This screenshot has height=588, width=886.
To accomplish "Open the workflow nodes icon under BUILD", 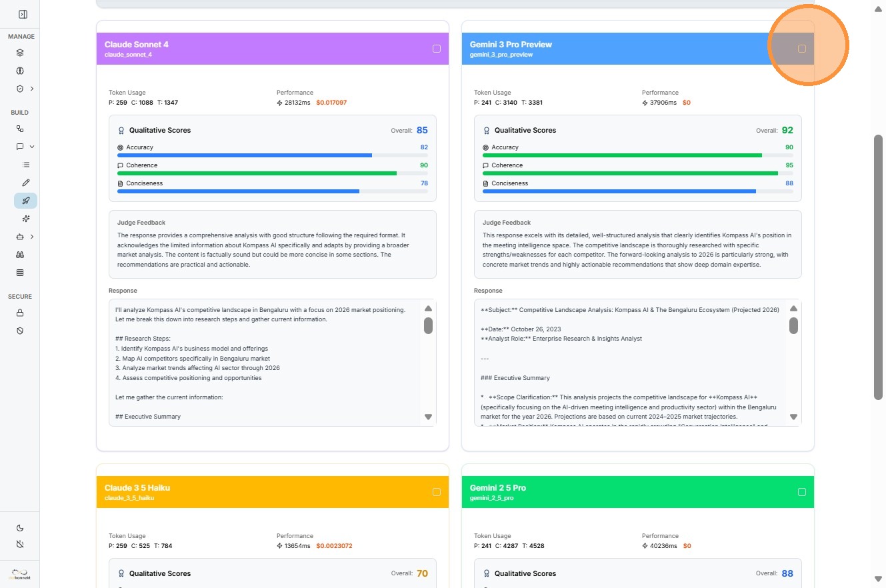I will tap(20, 129).
